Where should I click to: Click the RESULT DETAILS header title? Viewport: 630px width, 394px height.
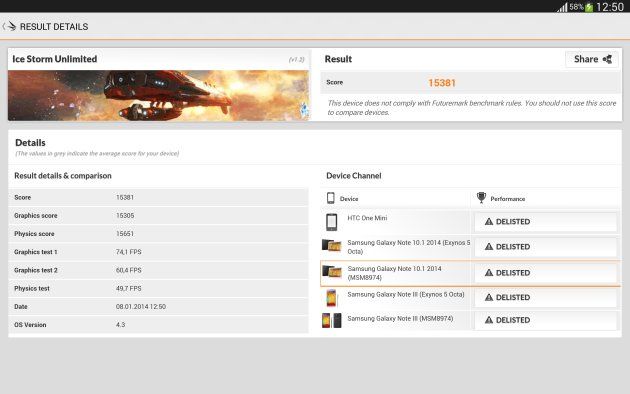(x=54, y=27)
